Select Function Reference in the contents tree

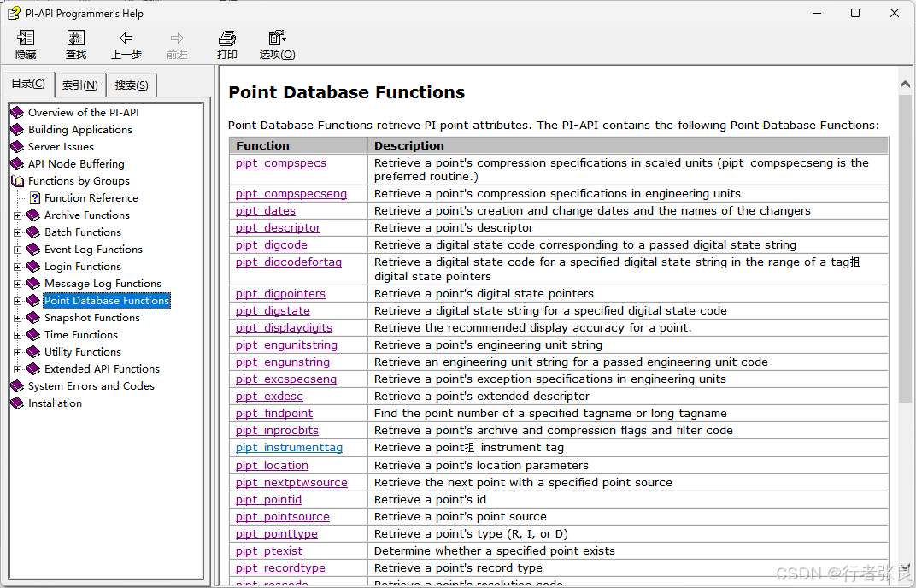[x=91, y=198]
